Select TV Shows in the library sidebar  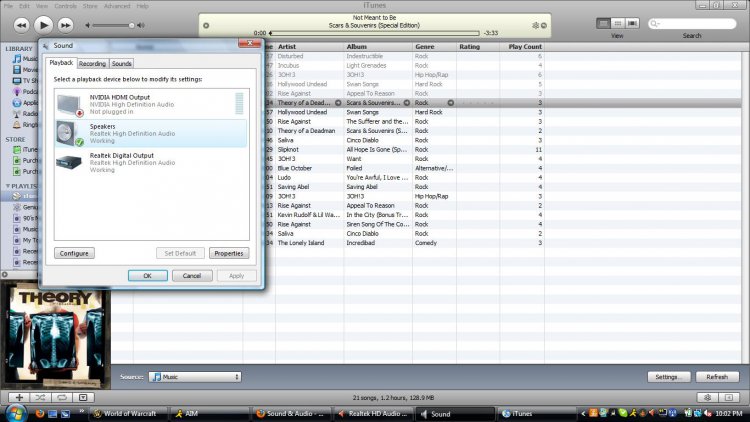pos(25,81)
